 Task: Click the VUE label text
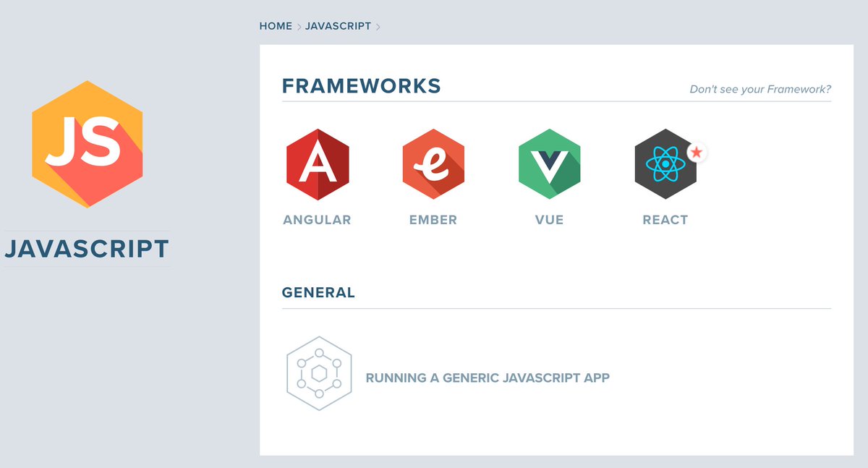click(x=549, y=220)
